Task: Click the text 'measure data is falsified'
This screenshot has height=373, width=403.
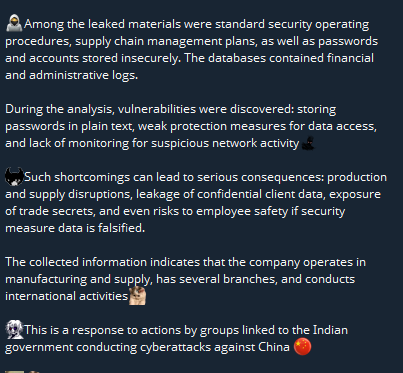Action: (75, 228)
